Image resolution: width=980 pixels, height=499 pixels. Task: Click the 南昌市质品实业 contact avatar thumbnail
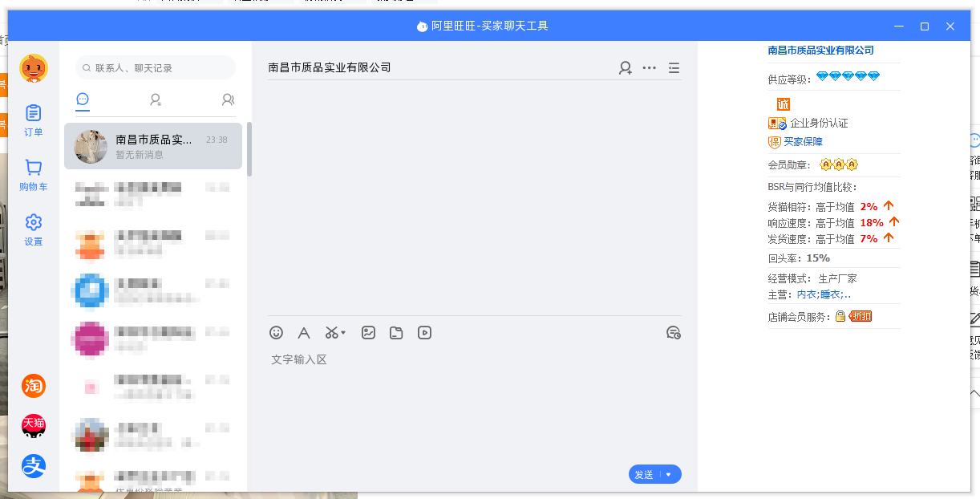91,146
